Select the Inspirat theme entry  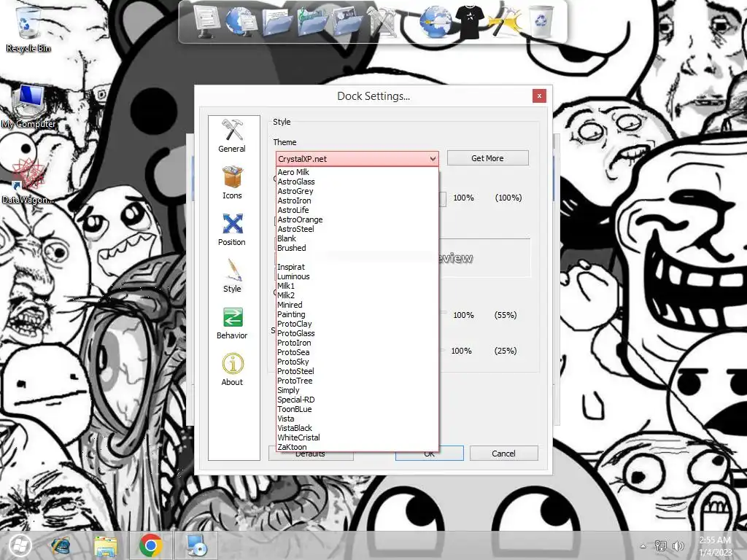coord(357,267)
